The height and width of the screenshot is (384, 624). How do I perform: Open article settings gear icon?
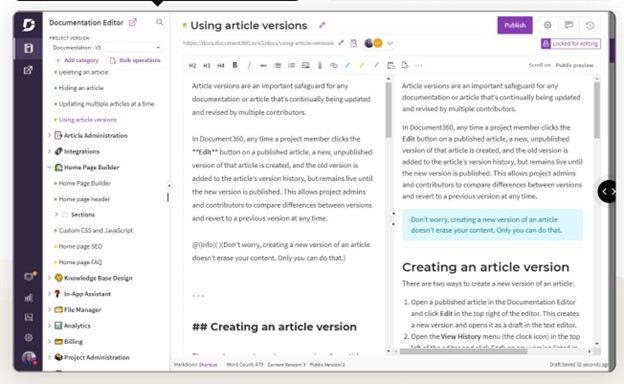point(548,25)
